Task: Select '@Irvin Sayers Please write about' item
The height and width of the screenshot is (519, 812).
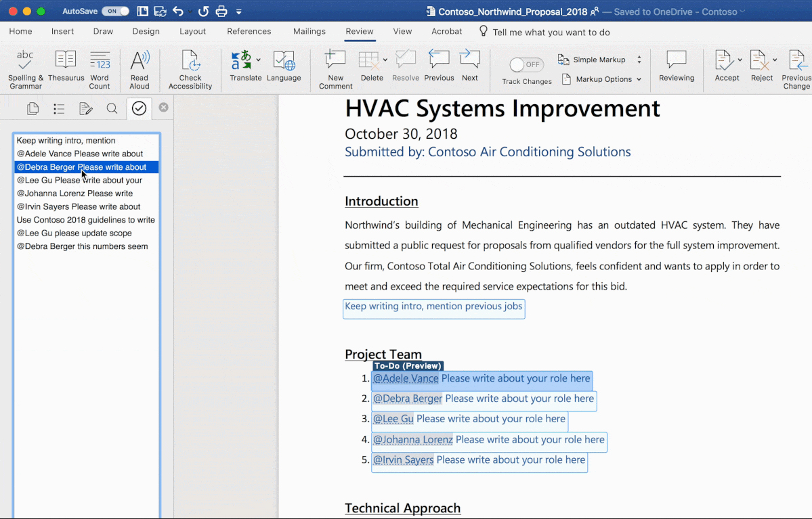Action: coord(87,206)
